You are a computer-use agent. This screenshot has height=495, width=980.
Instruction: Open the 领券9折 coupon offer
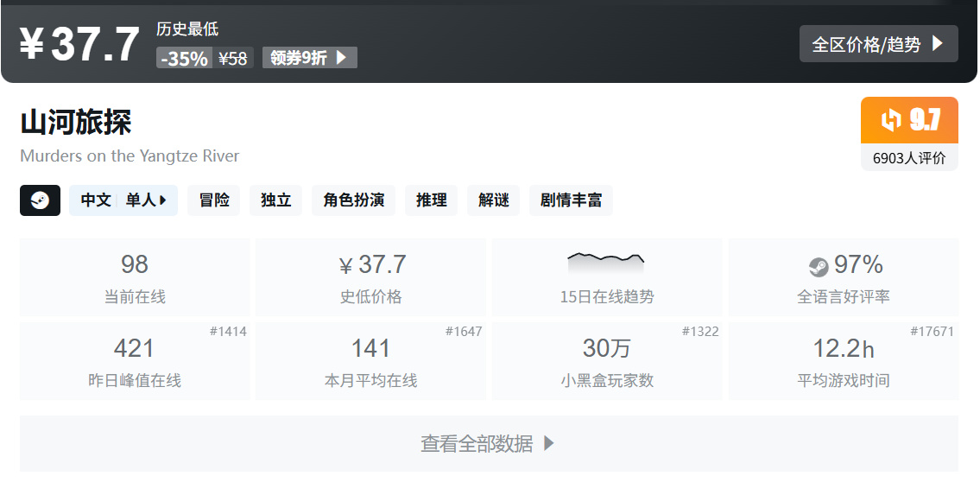[309, 58]
